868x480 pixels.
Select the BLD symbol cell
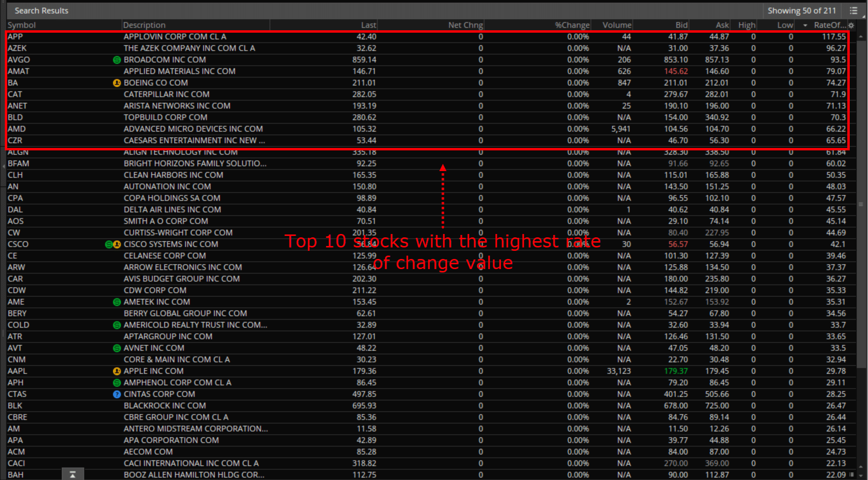coord(15,117)
